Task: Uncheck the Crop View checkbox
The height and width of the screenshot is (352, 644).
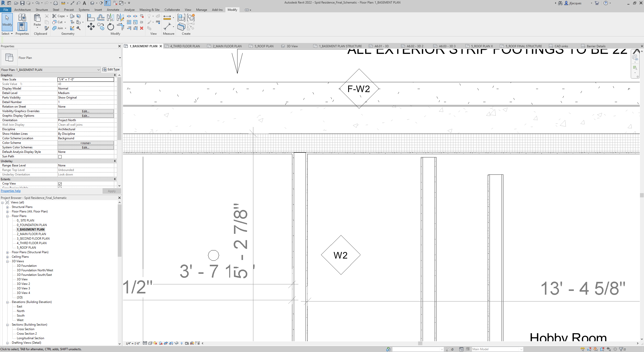Action: tap(60, 184)
